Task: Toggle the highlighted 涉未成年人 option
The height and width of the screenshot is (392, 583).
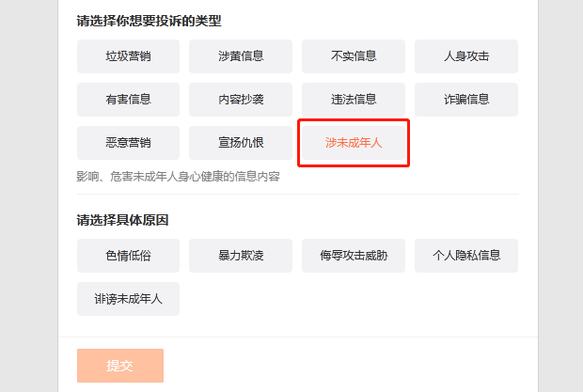Action: [354, 143]
